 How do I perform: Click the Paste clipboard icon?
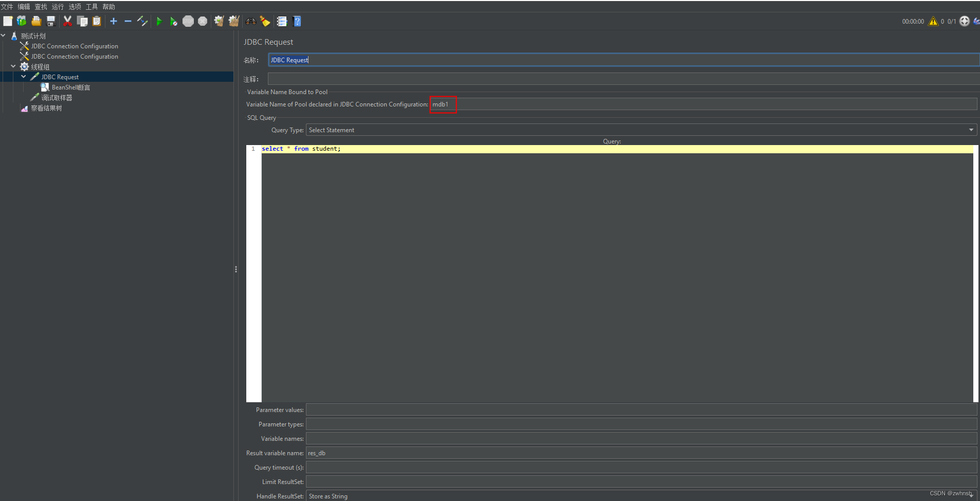97,21
